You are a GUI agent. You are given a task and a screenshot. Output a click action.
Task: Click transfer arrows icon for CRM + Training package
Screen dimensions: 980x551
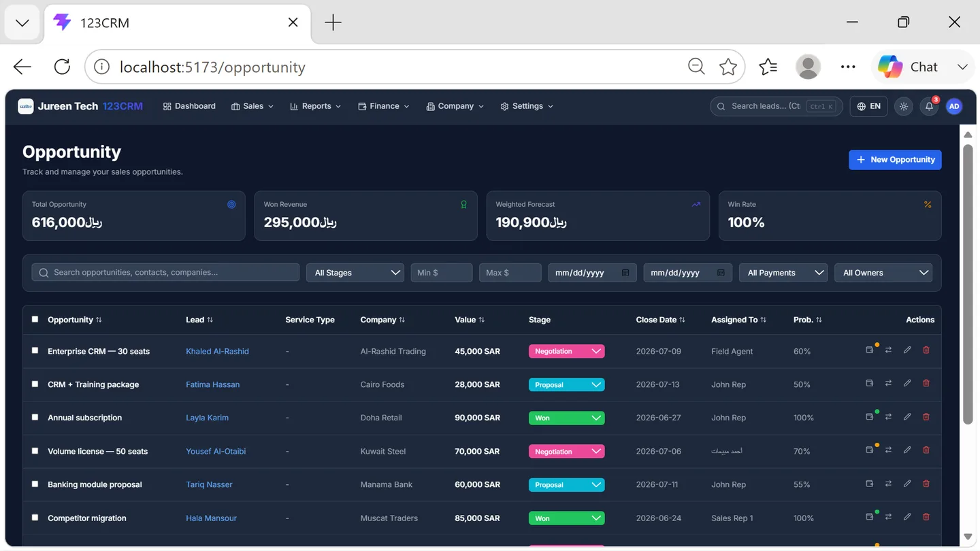coord(888,383)
